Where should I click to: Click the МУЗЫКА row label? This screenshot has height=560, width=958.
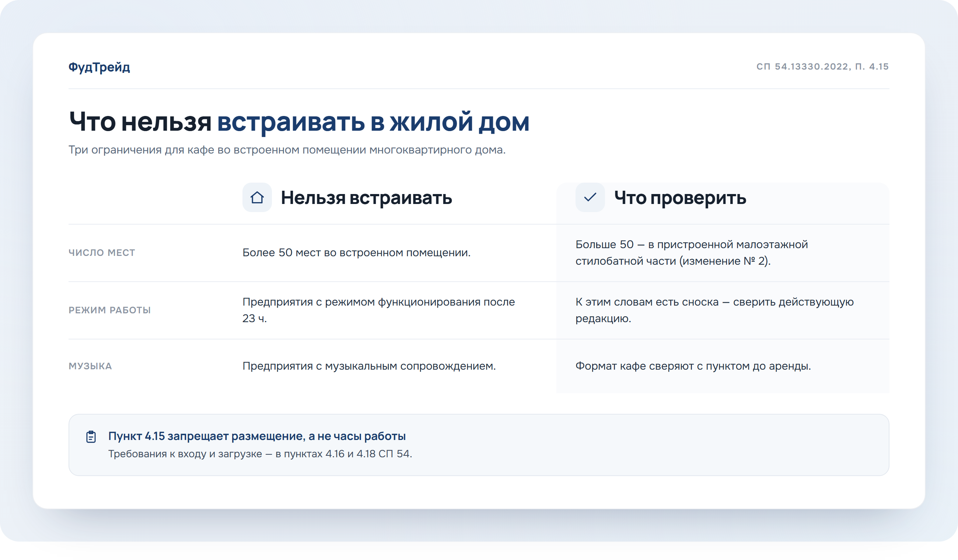(x=90, y=366)
